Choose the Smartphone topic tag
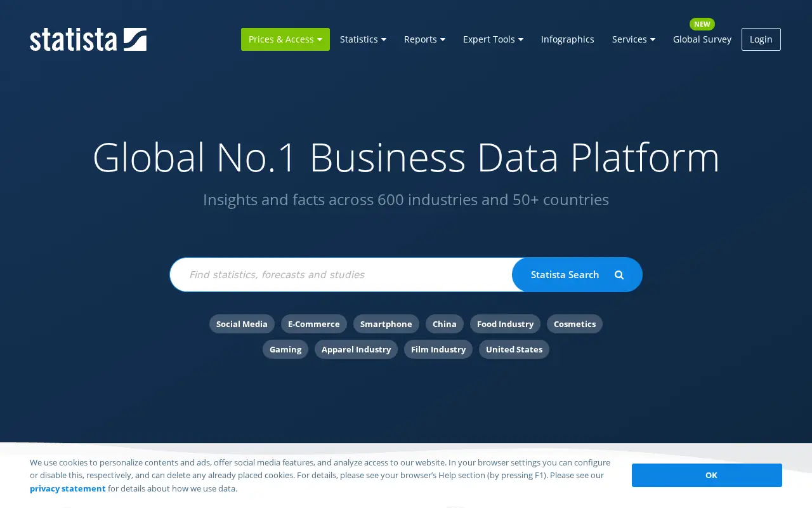812x508 pixels. point(386,324)
